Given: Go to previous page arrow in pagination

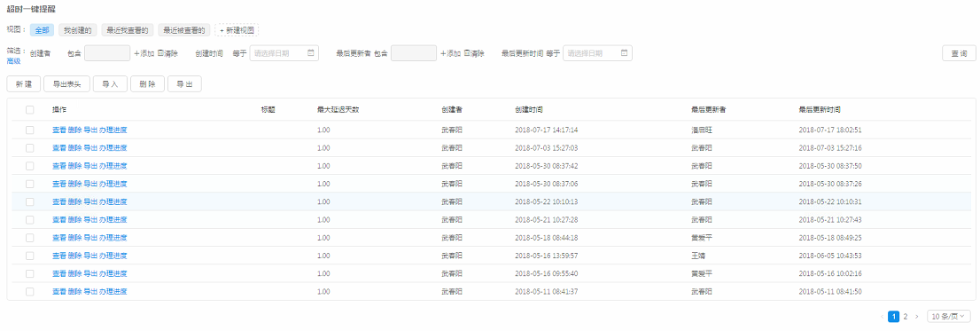Looking at the screenshot, I should 883,317.
